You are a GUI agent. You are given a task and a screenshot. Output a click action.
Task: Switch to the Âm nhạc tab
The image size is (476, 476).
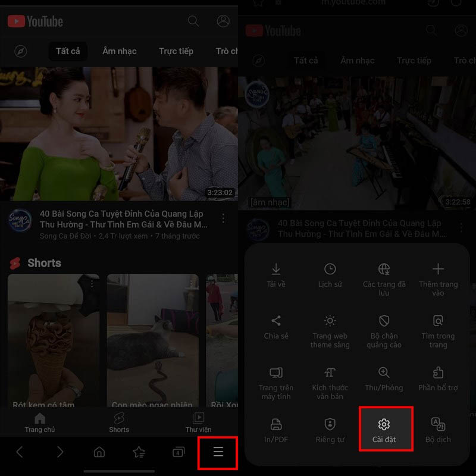(118, 52)
